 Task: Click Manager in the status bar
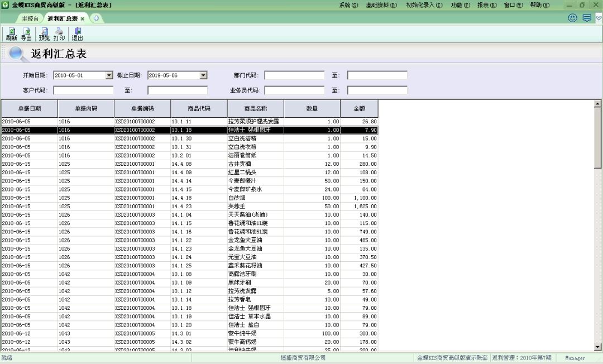click(x=575, y=358)
